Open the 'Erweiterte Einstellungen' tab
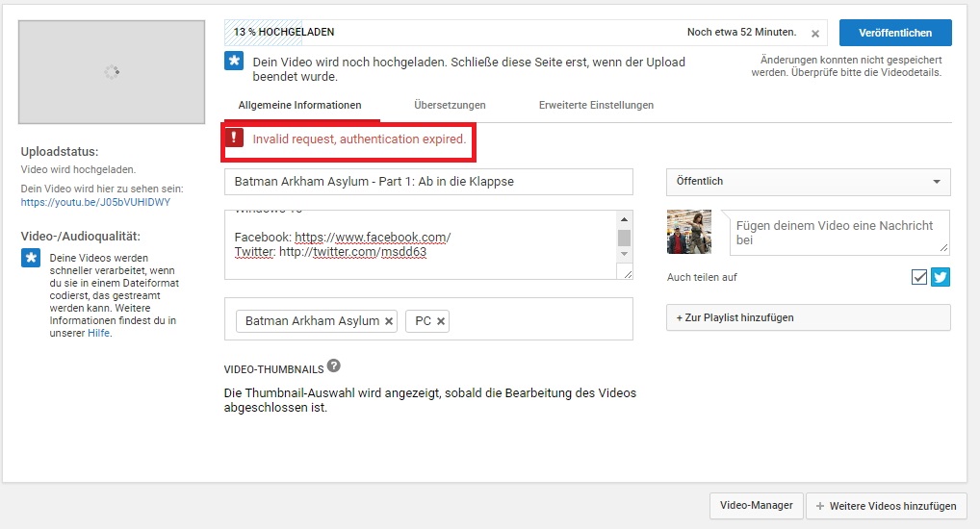980x529 pixels. (596, 105)
